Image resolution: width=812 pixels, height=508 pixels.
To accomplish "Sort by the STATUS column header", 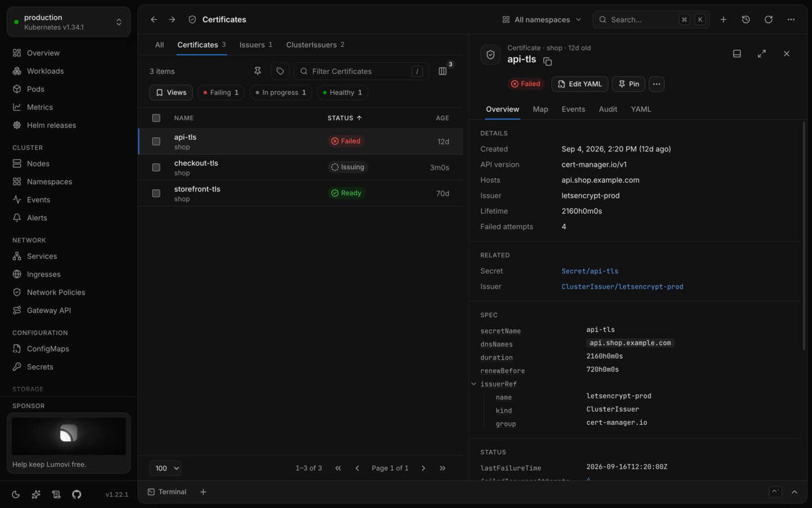I will pos(345,118).
